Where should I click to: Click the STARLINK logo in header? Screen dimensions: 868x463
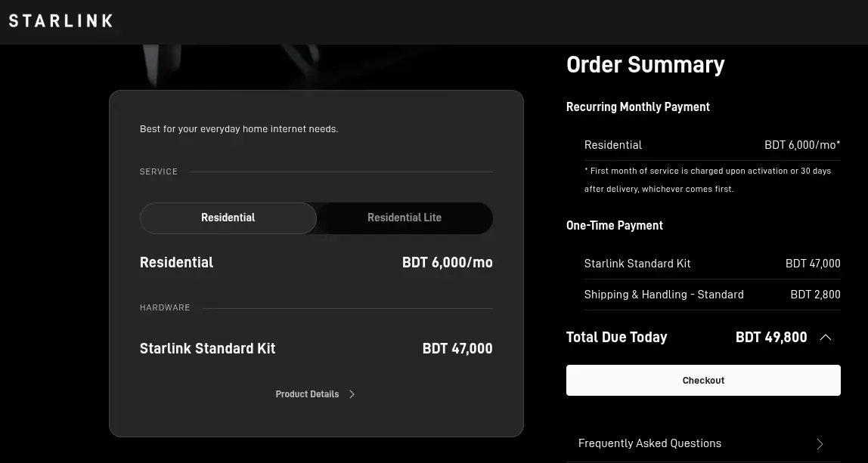(60, 21)
